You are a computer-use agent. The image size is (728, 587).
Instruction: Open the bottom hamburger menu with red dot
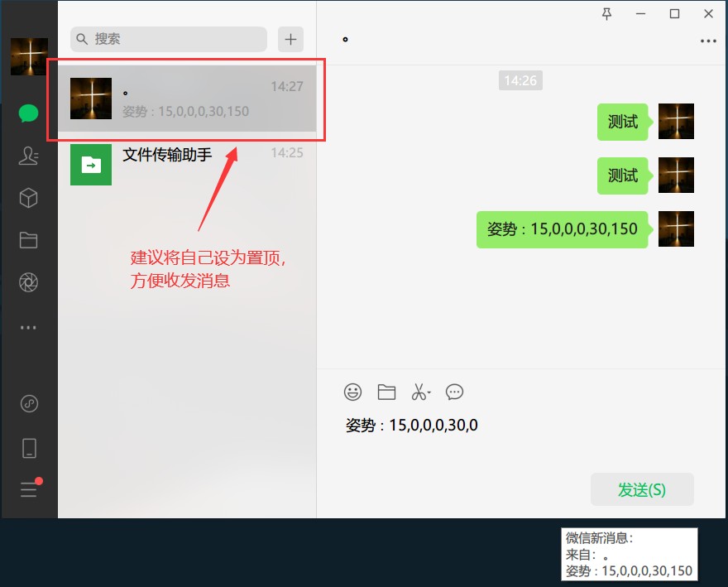pyautogui.click(x=28, y=488)
